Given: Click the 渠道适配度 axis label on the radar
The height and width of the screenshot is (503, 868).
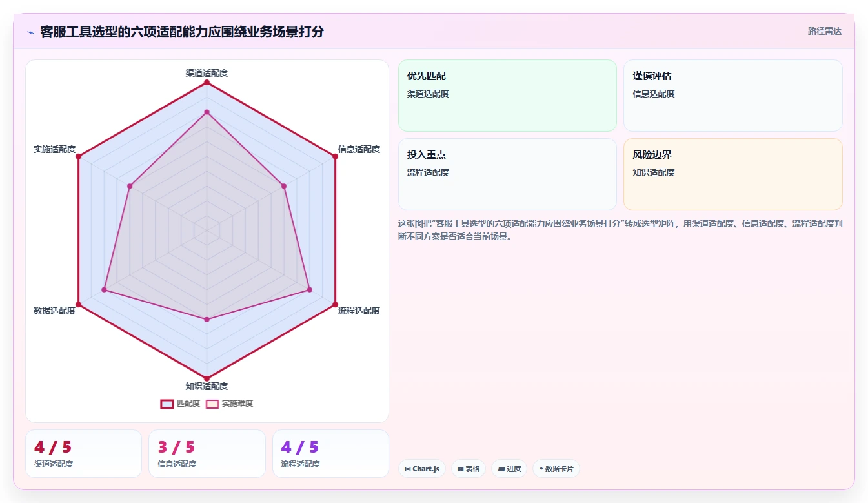Looking at the screenshot, I should coord(207,73).
